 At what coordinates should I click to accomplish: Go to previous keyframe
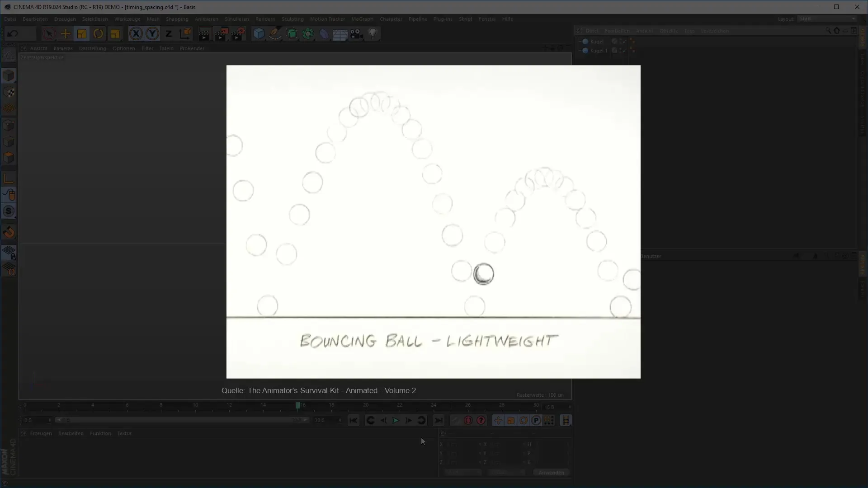click(370, 421)
